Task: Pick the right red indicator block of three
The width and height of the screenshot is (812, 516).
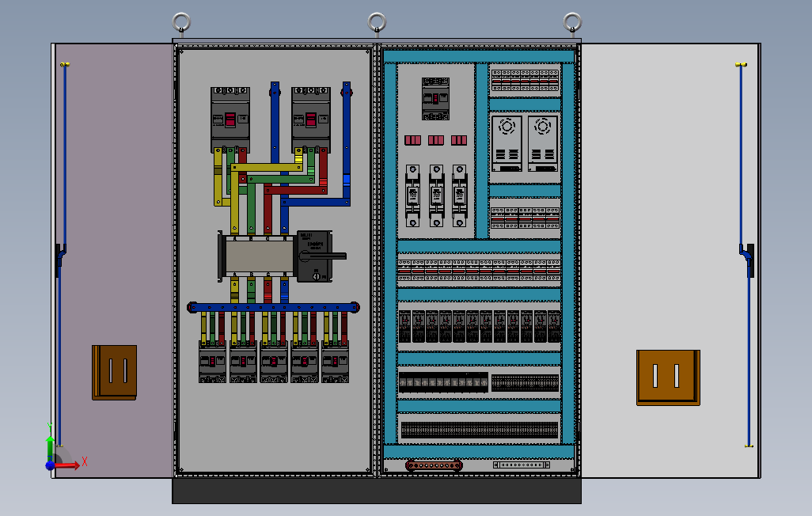Action: pos(459,140)
